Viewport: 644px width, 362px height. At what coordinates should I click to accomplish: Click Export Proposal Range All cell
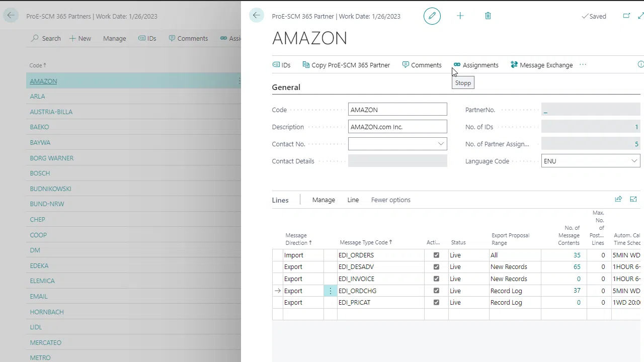tap(515, 255)
